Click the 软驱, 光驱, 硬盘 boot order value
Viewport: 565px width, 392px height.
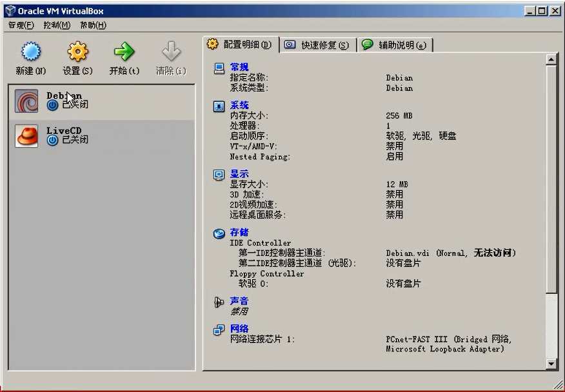(x=421, y=136)
